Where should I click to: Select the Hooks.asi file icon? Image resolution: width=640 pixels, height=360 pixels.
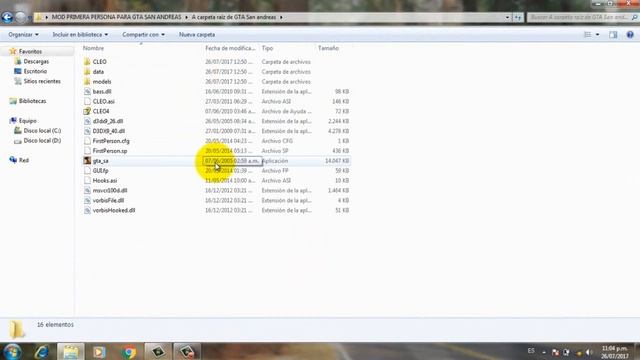coord(87,180)
